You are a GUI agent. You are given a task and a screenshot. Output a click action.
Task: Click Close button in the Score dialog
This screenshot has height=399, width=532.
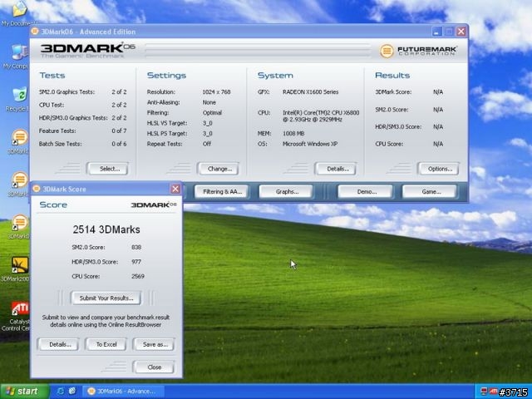[x=154, y=367]
